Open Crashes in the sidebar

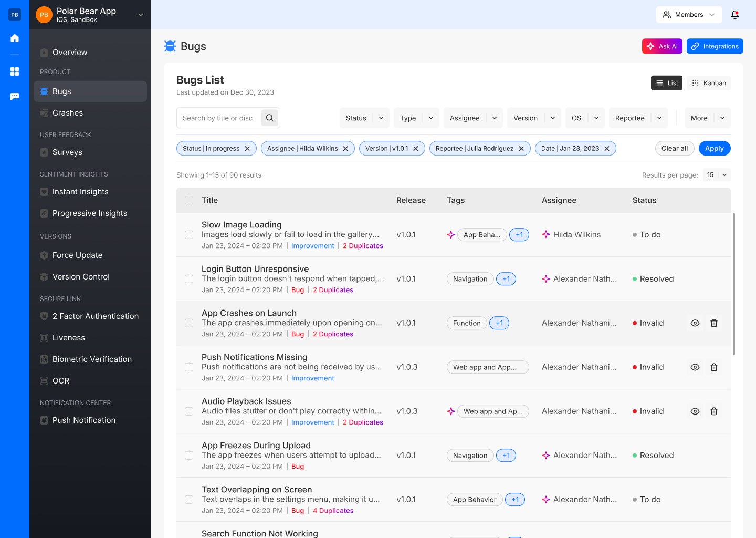point(68,113)
